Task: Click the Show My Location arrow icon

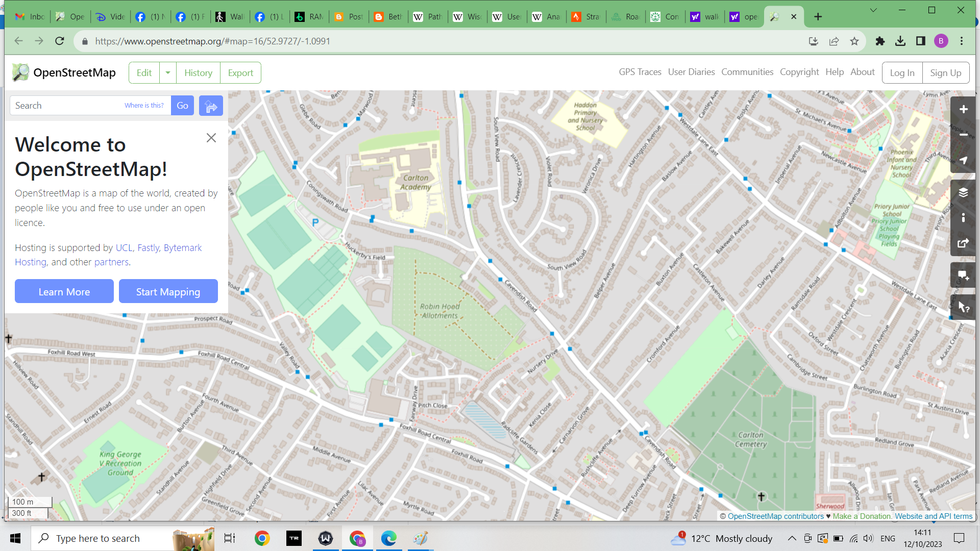Action: [963, 160]
